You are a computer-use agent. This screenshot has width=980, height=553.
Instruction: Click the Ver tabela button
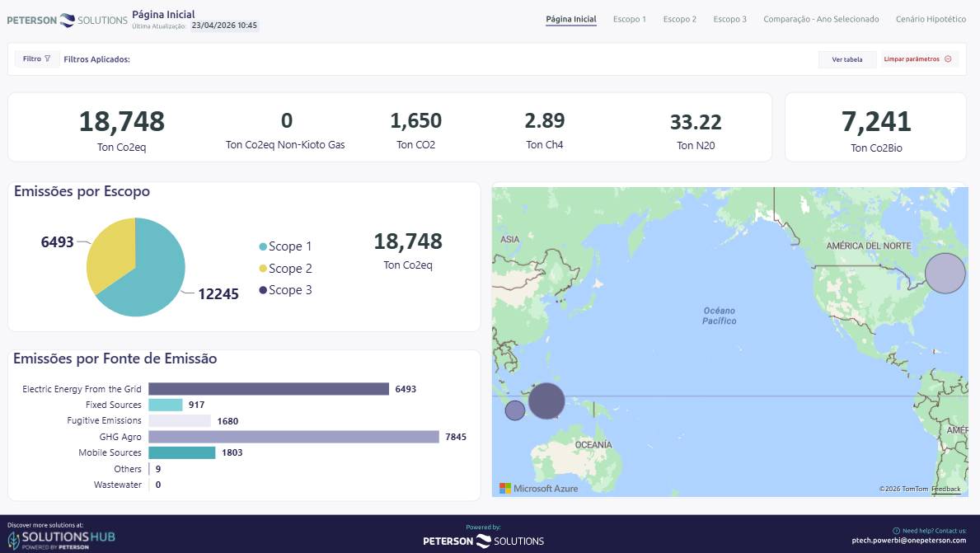(846, 59)
